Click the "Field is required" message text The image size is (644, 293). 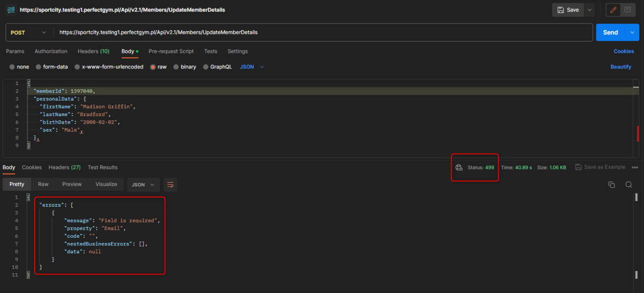pyautogui.click(x=129, y=220)
